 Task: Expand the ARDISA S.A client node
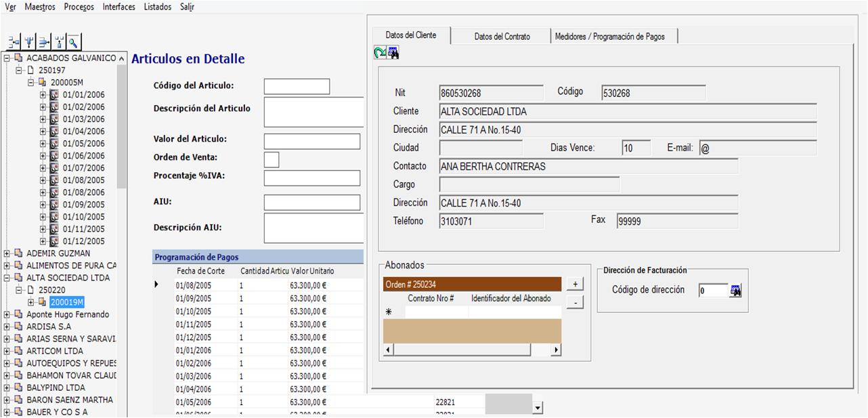tap(7, 327)
